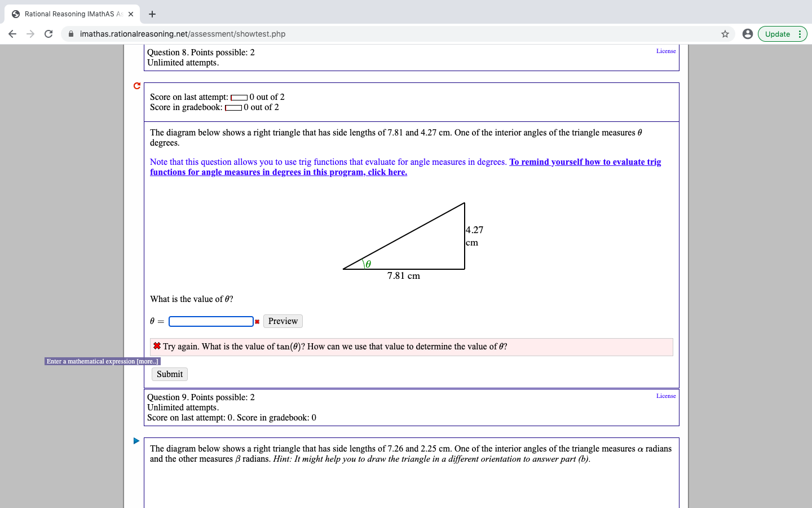Close the Rational Reasoning IMathAS tab
812x508 pixels.
click(130, 14)
